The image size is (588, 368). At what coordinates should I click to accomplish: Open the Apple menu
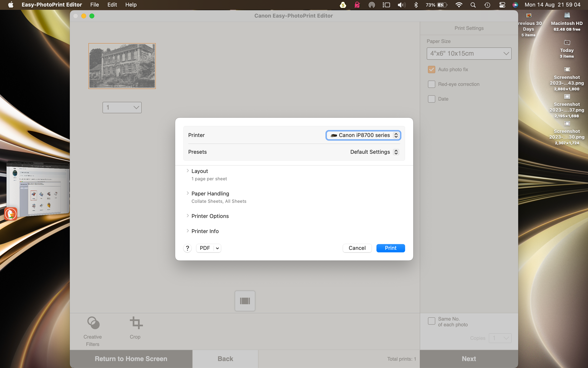click(x=11, y=5)
